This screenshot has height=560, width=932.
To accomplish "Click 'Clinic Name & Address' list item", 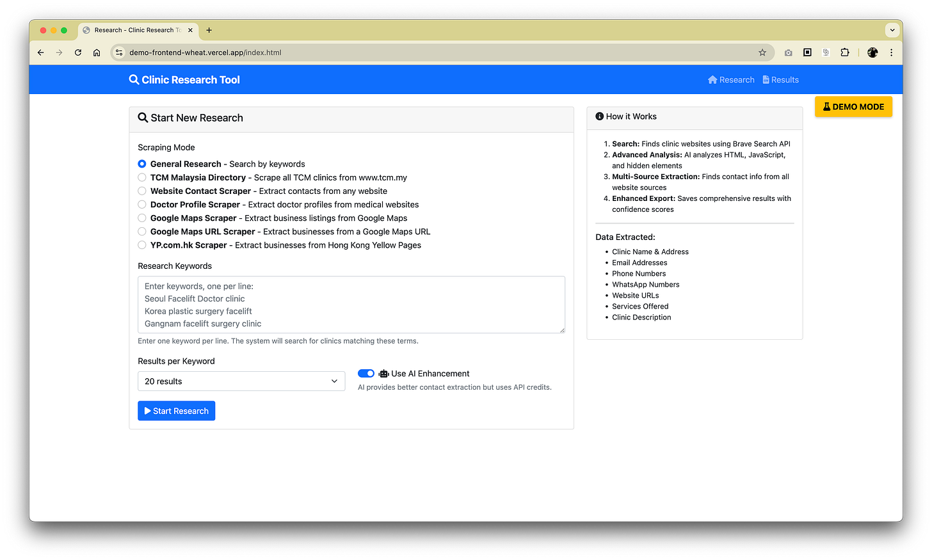I will tap(650, 252).
